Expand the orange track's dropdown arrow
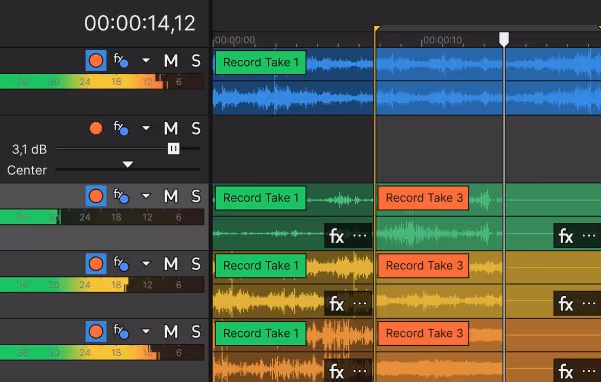This screenshot has width=601, height=382. point(146,331)
